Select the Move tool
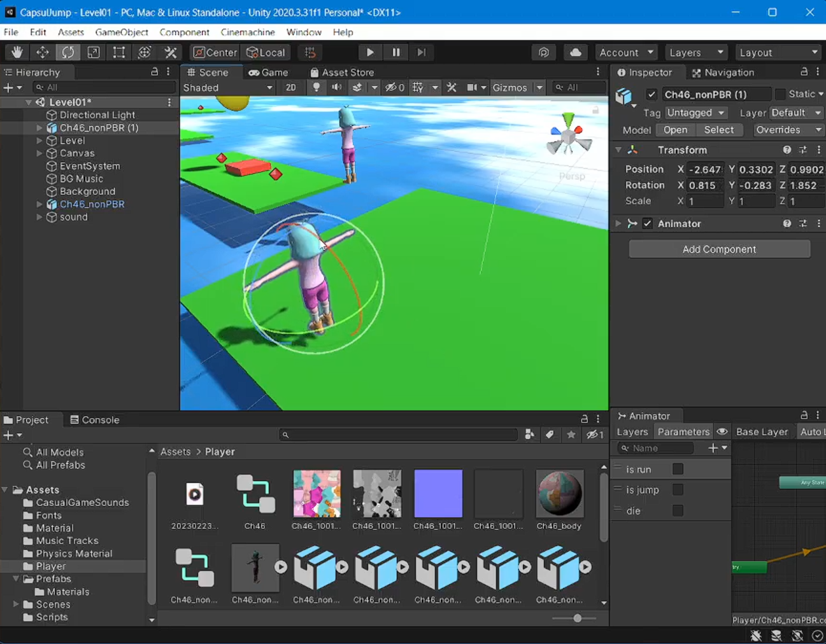Viewport: 826px width, 644px height. pos(43,52)
